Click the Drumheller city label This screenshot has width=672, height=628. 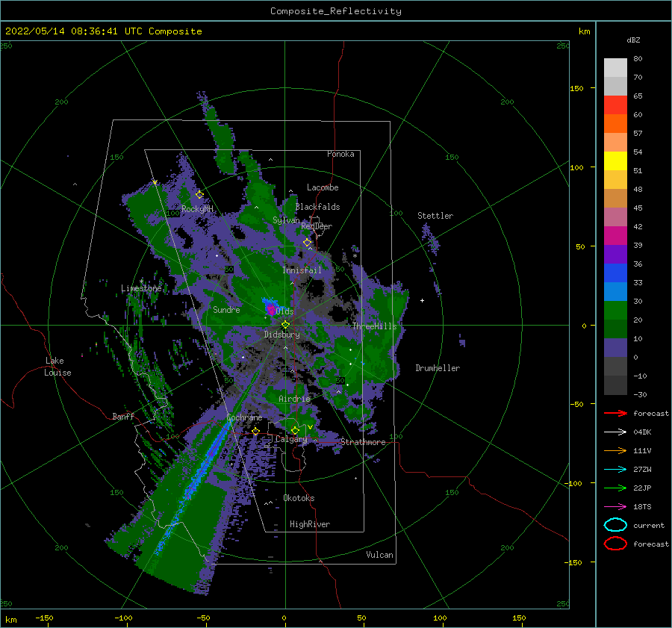coord(438,368)
